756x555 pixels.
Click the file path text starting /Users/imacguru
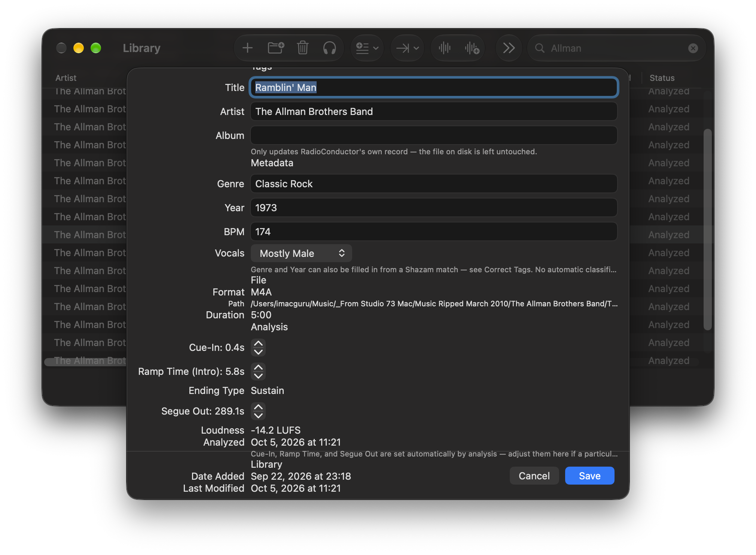434,304
